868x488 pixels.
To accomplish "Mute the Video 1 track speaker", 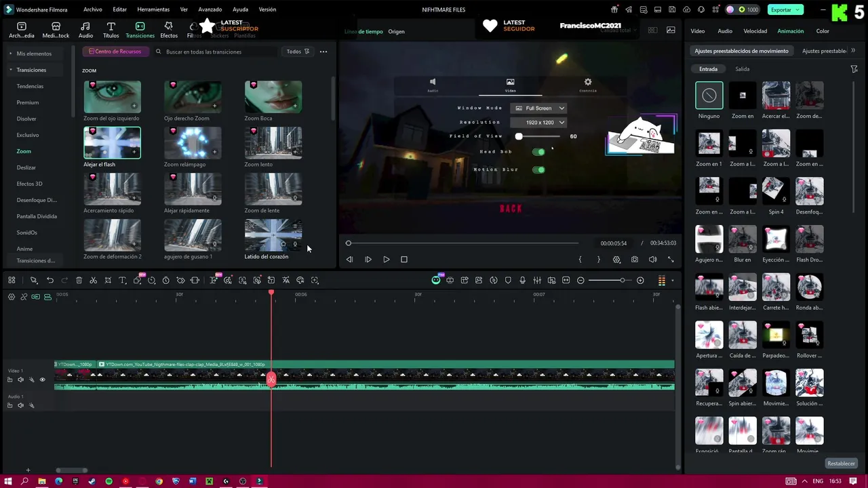I will [20, 380].
